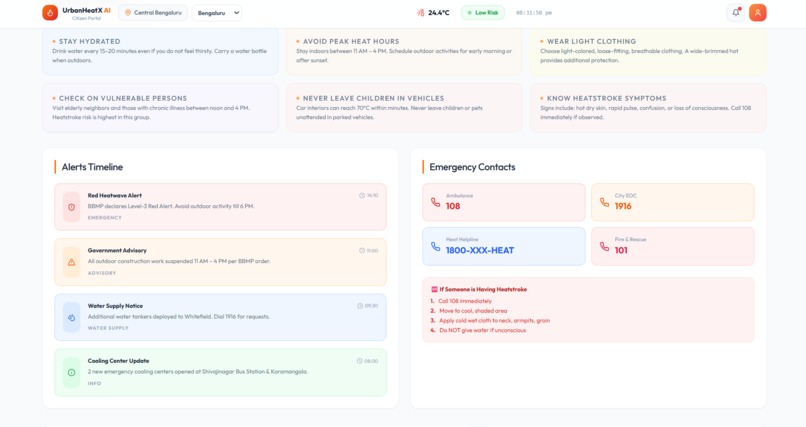Click the EMERGENCY tag on Red Heatwave Alert
The width and height of the screenshot is (806, 427).
[x=105, y=218]
